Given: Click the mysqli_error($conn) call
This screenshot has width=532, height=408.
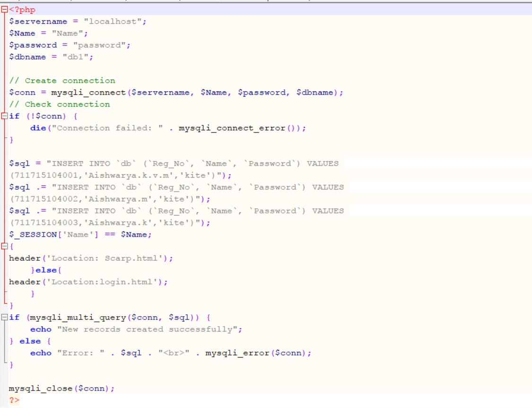Looking at the screenshot, I should pos(255,353).
